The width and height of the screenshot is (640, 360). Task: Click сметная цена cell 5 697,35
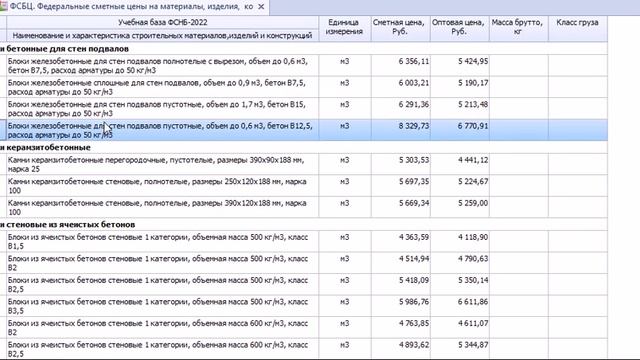[x=400, y=186]
